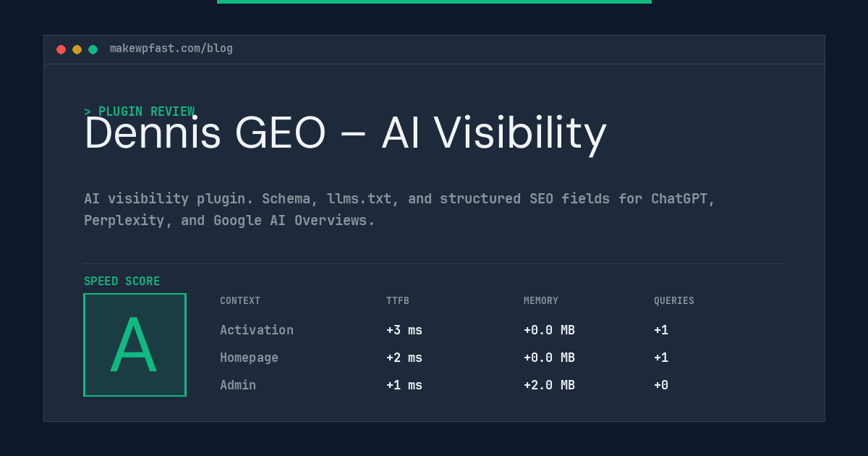Click the green window dot
Image resolution: width=868 pixels, height=456 pixels.
point(93,49)
